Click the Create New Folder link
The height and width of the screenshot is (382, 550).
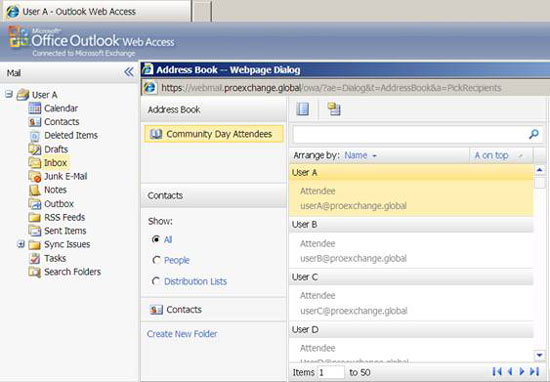(x=182, y=334)
